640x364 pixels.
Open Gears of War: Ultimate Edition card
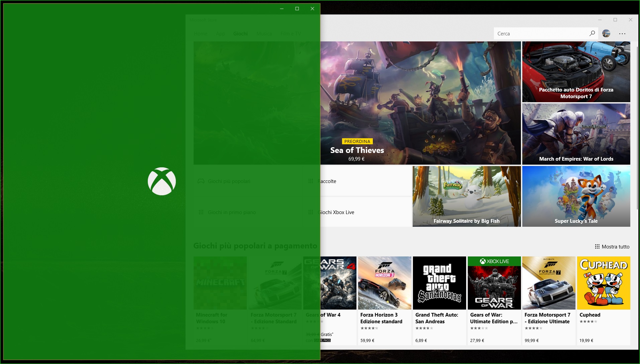tap(494, 301)
